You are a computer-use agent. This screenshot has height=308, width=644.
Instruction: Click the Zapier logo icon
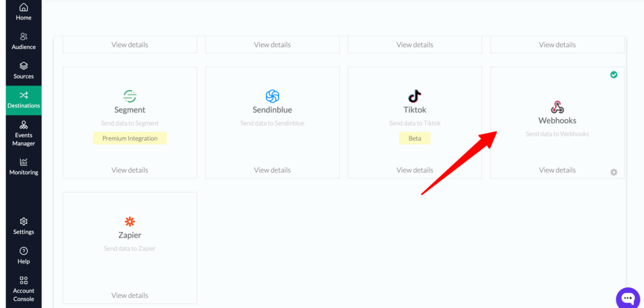(130, 222)
